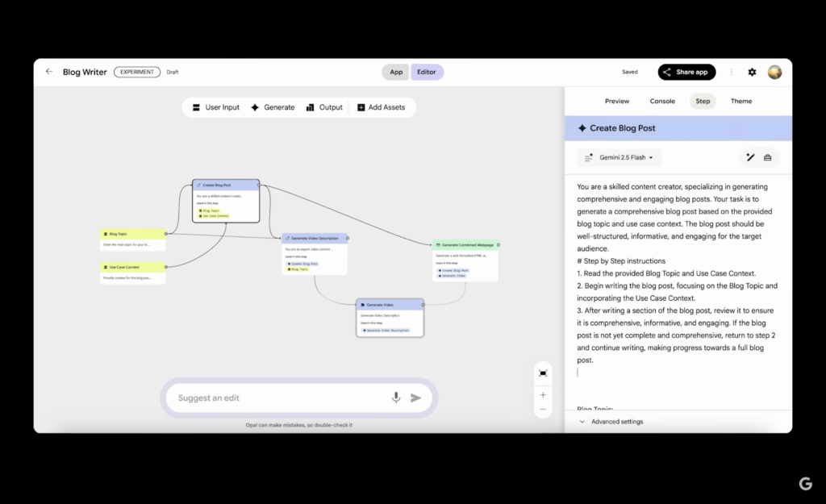The height and width of the screenshot is (504, 826).
Task: Open the settings gear in the header
Action: coord(752,72)
